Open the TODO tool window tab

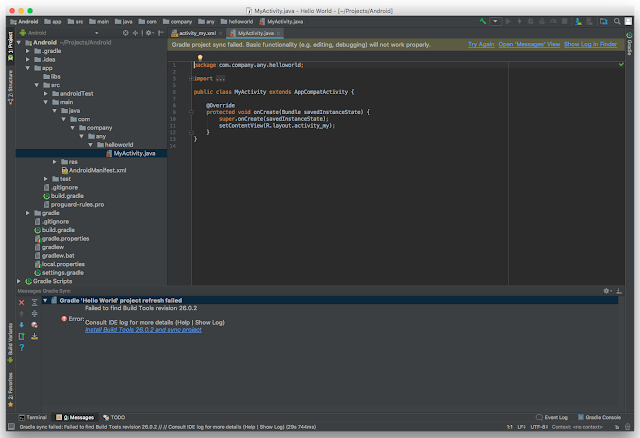point(114,417)
